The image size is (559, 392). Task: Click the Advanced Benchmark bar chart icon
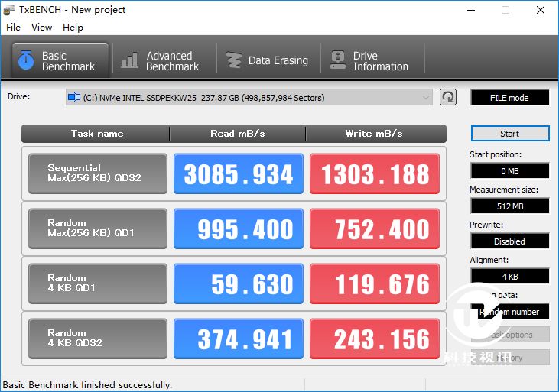[129, 60]
